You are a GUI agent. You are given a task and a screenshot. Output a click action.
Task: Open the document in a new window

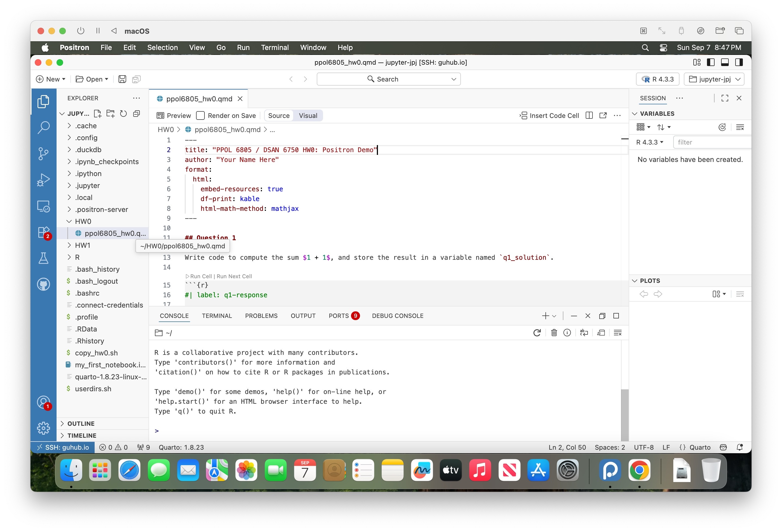(603, 115)
